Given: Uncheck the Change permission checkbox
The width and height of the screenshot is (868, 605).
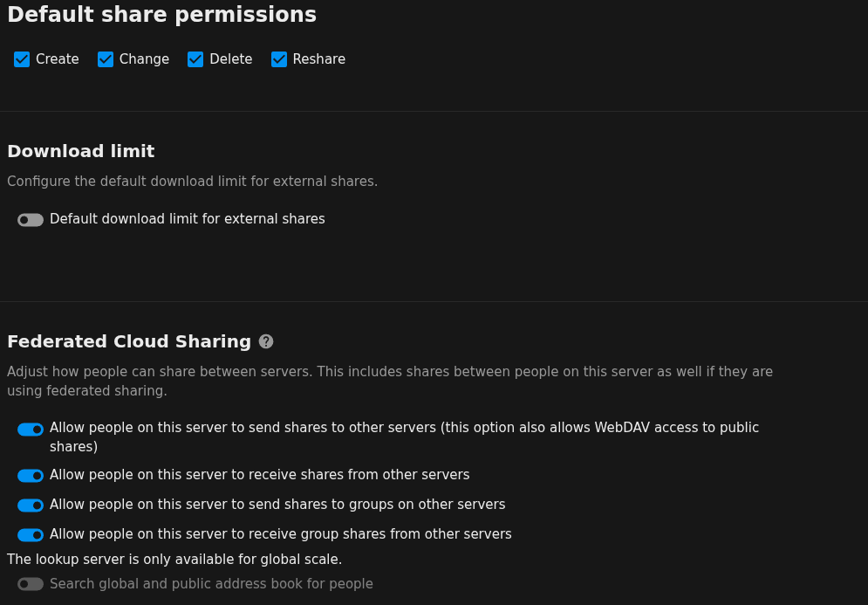Looking at the screenshot, I should 106,59.
